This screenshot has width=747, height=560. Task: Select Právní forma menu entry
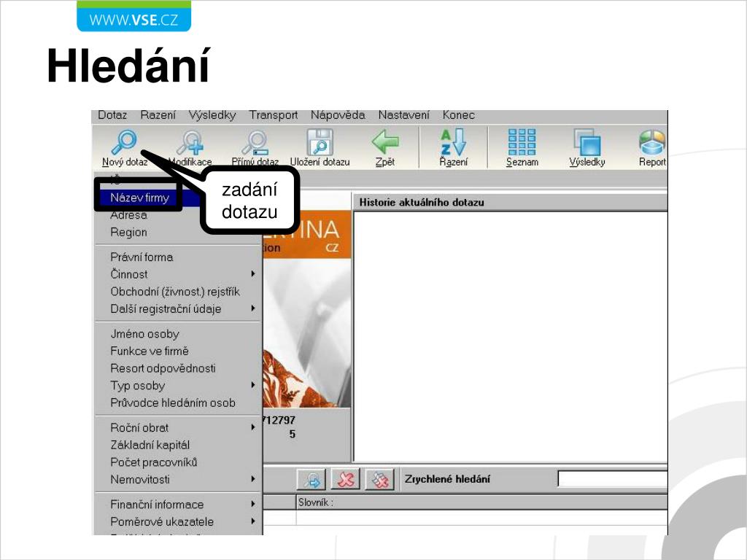(x=142, y=257)
